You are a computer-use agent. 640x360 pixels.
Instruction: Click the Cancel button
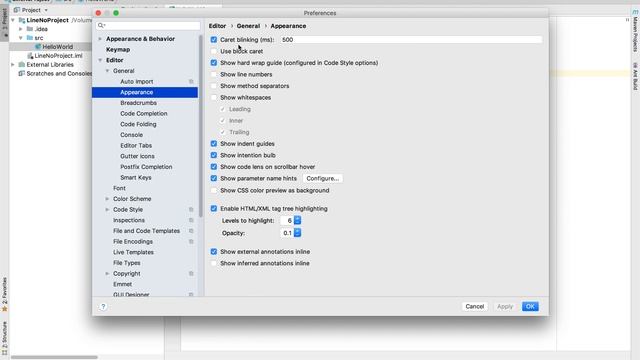(x=475, y=307)
